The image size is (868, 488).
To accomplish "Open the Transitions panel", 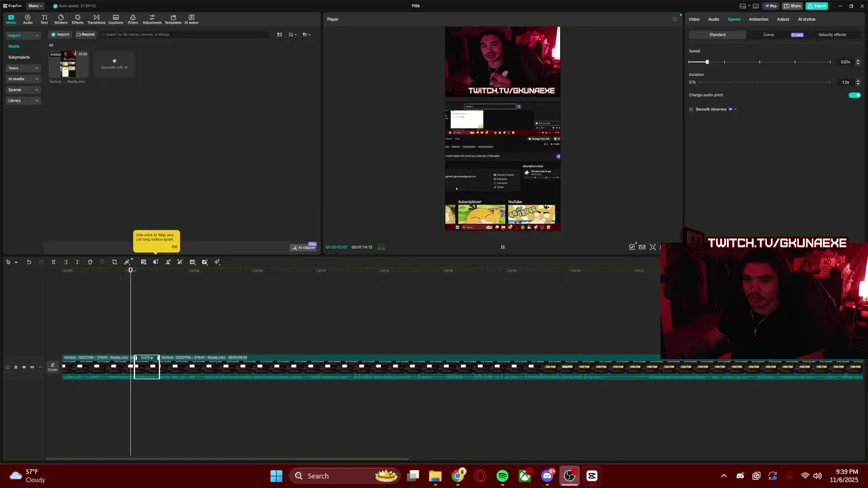I will pyautogui.click(x=96, y=19).
